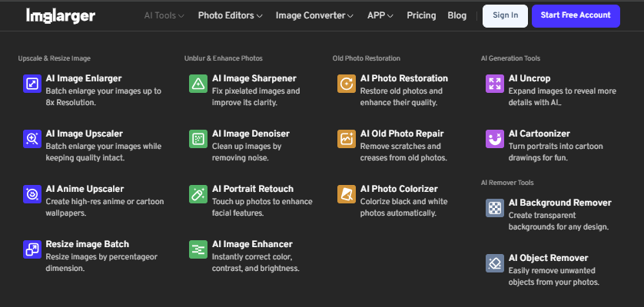The height and width of the screenshot is (307, 644).
Task: Go to the Pricing page
Action: click(x=420, y=15)
